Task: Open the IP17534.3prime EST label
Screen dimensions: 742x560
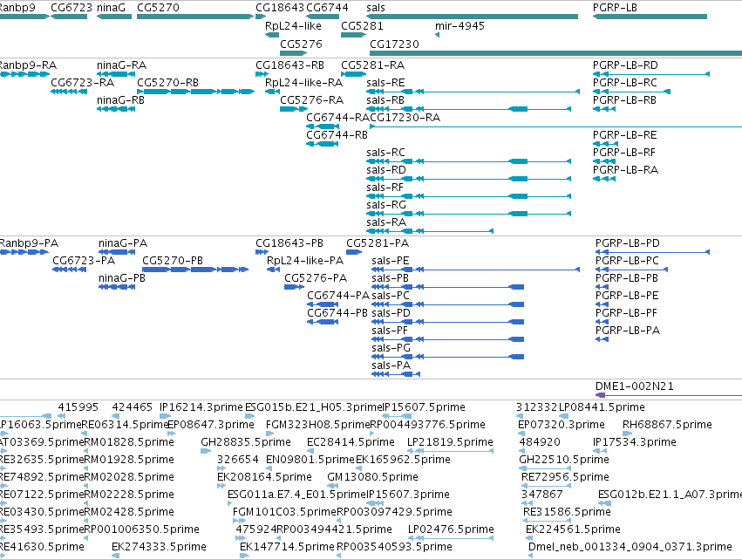Action: coord(635,442)
